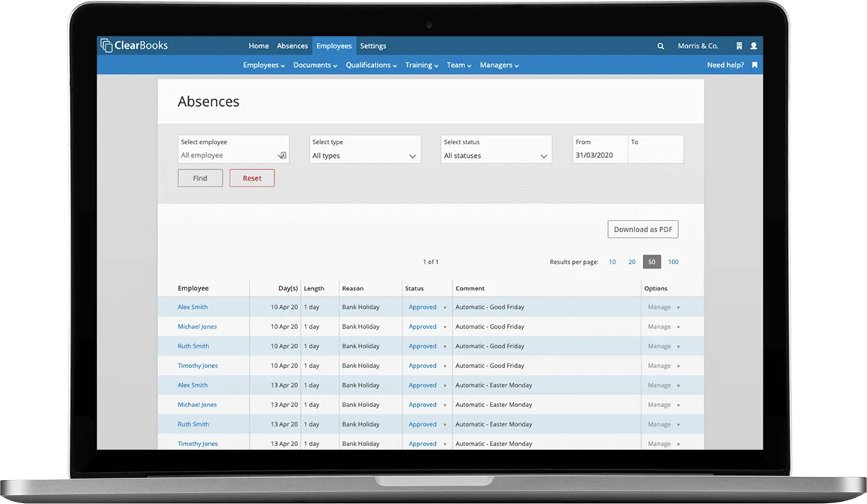Click the Reset button
867x504 pixels.
(252, 178)
